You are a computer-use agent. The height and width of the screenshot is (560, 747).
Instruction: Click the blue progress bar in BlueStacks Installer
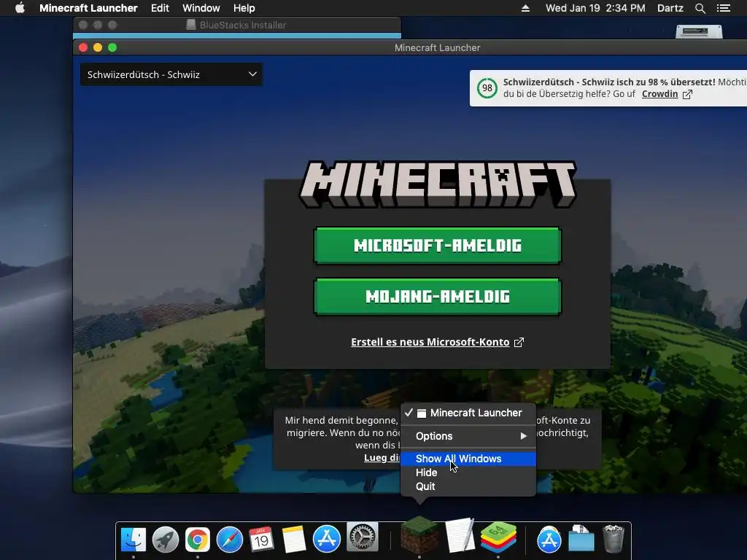click(x=237, y=36)
